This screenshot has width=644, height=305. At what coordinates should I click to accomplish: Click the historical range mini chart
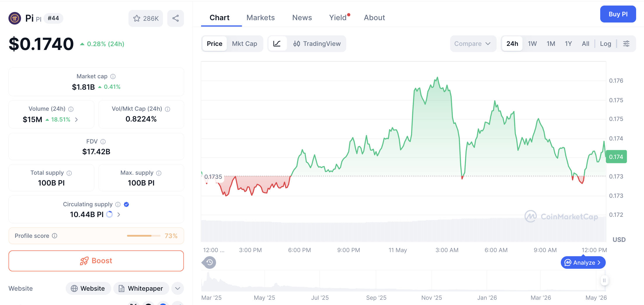pos(403,280)
